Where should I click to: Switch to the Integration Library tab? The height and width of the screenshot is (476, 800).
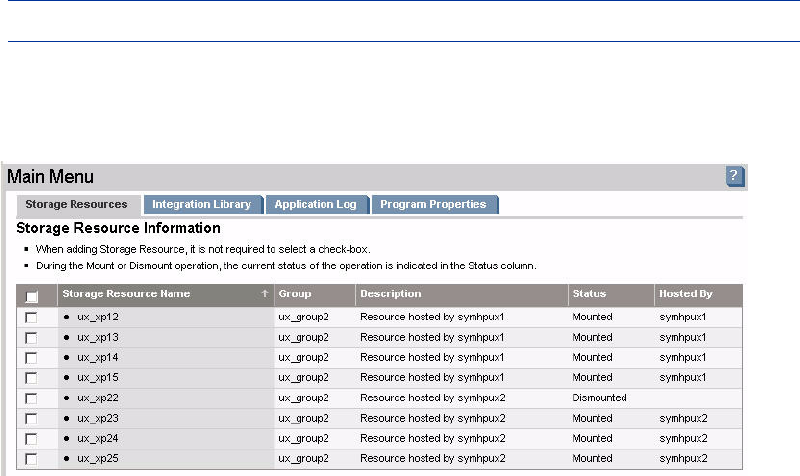[x=201, y=204]
